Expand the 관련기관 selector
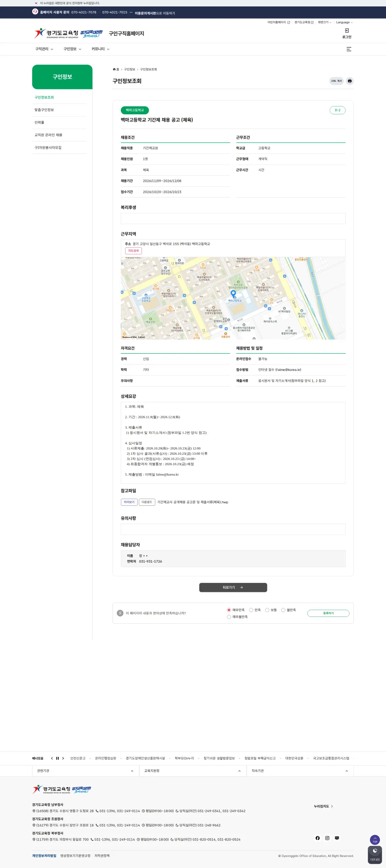This screenshot has width=386, height=868. pyautogui.click(x=85, y=771)
